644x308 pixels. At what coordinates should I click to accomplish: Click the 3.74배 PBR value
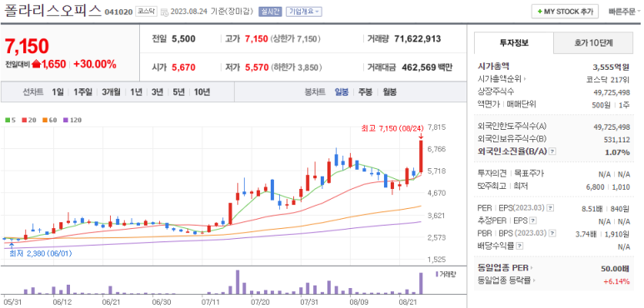point(585,234)
